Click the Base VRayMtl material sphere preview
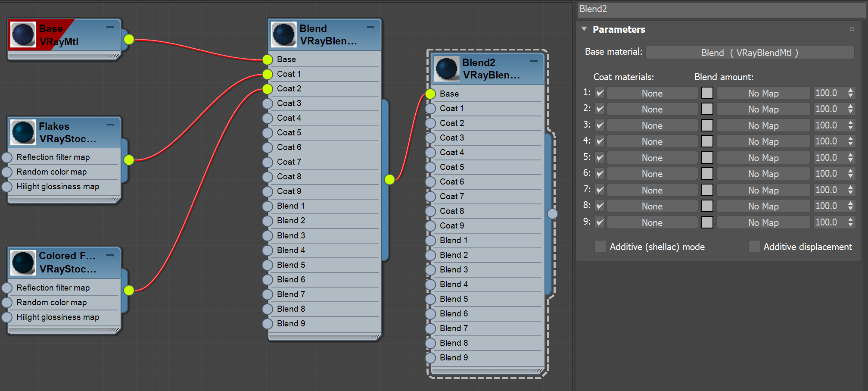The height and width of the screenshot is (391, 868). tap(22, 34)
